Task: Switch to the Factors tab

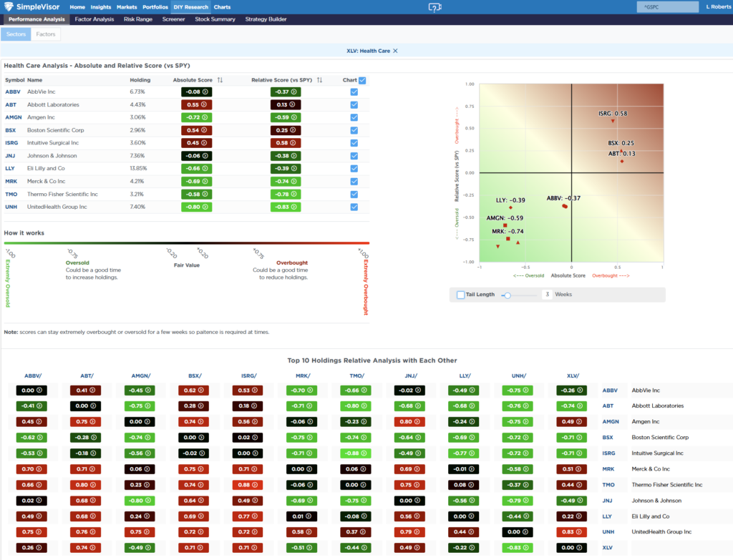Action: pyautogui.click(x=45, y=33)
